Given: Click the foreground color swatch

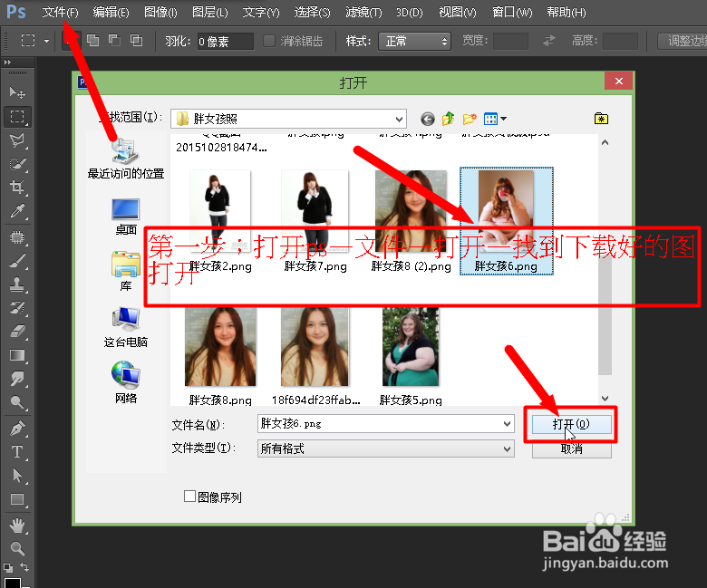Looking at the screenshot, I should tap(12, 583).
